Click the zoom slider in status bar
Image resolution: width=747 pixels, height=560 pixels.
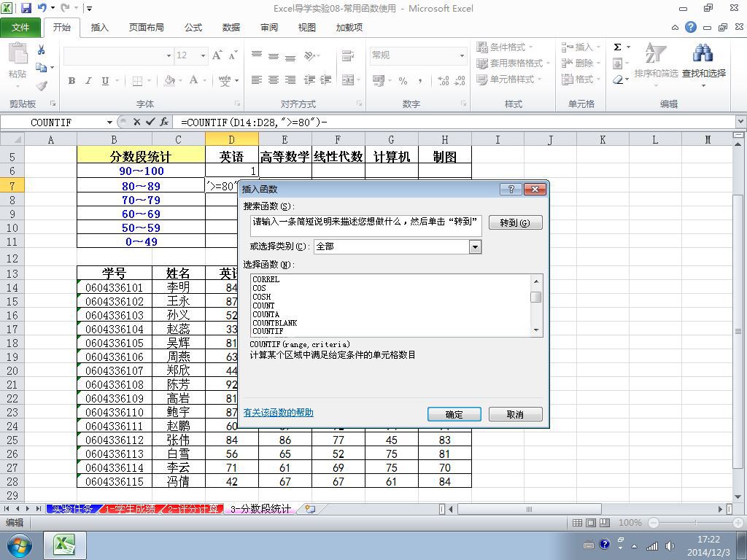point(695,523)
